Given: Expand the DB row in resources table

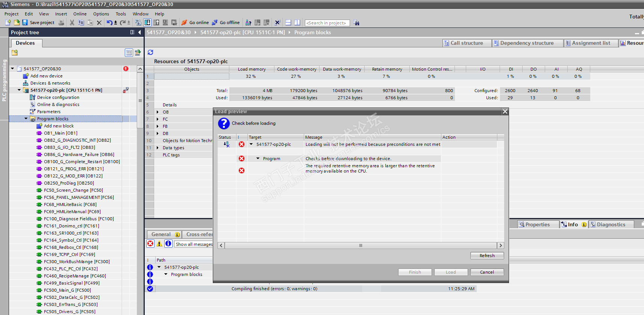Looking at the screenshot, I should [158, 133].
